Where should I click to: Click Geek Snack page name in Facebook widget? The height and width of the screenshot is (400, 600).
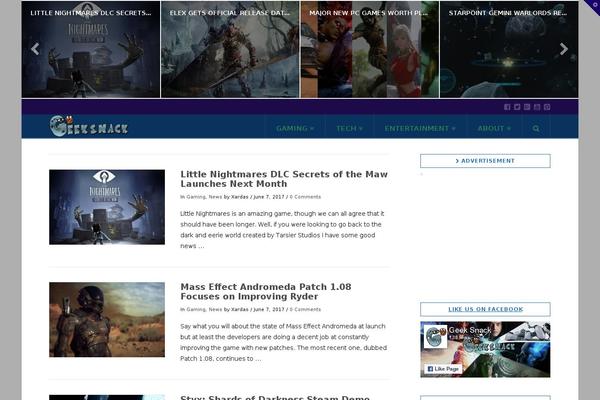[470, 330]
